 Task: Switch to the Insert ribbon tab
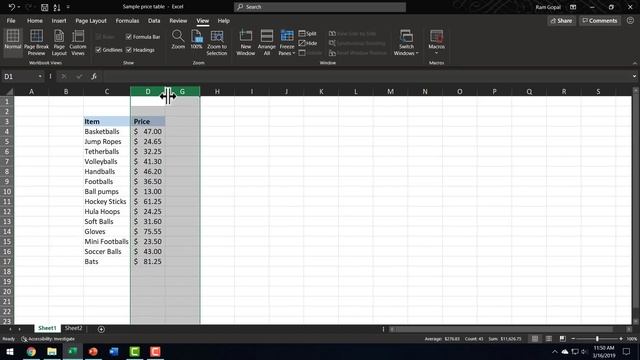(x=59, y=21)
